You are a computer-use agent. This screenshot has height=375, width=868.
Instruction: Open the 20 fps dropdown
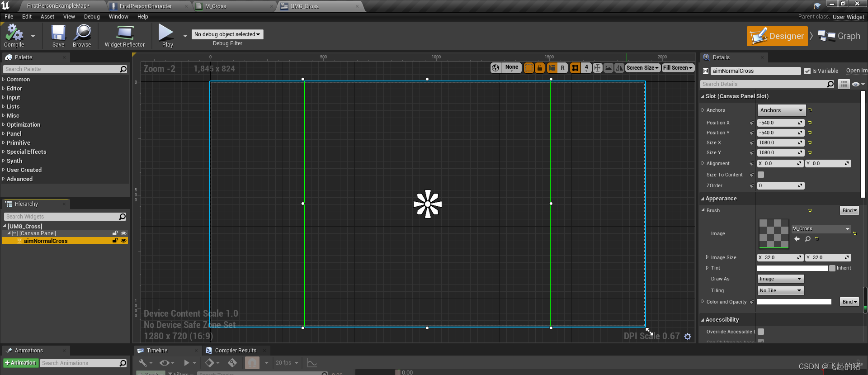point(287,363)
